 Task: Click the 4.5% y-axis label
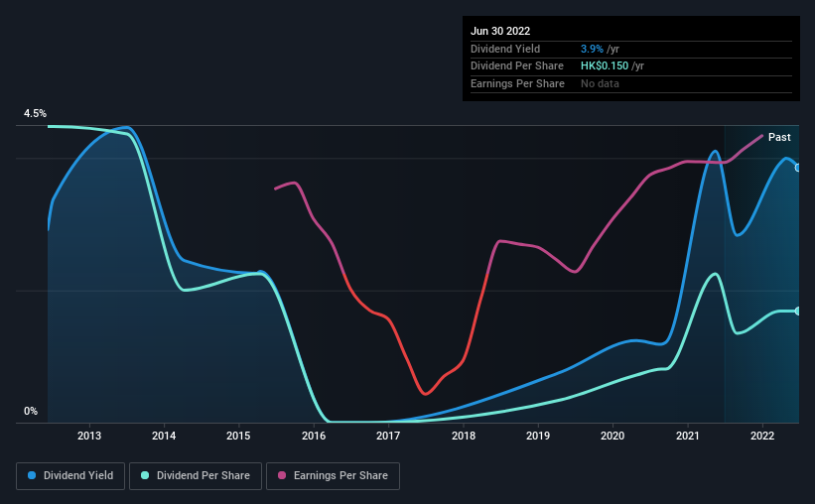pyautogui.click(x=35, y=114)
